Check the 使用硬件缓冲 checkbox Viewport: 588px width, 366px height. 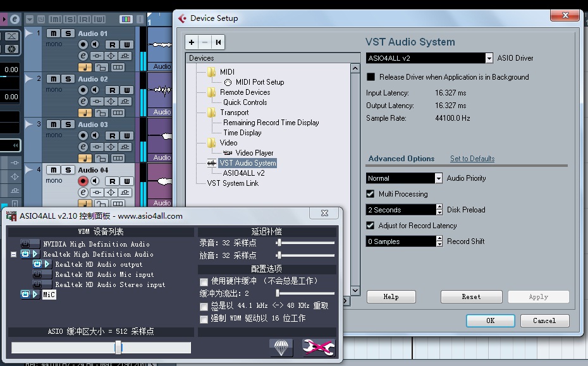204,282
